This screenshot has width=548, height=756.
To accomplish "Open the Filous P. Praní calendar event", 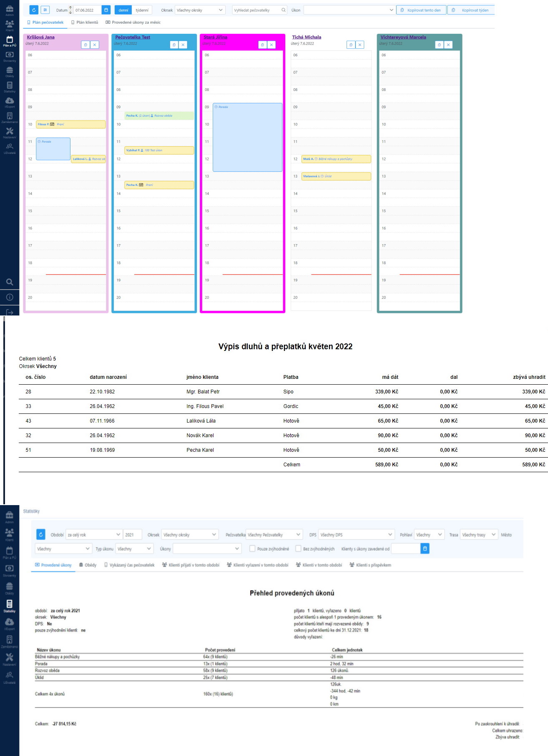I will (71, 124).
